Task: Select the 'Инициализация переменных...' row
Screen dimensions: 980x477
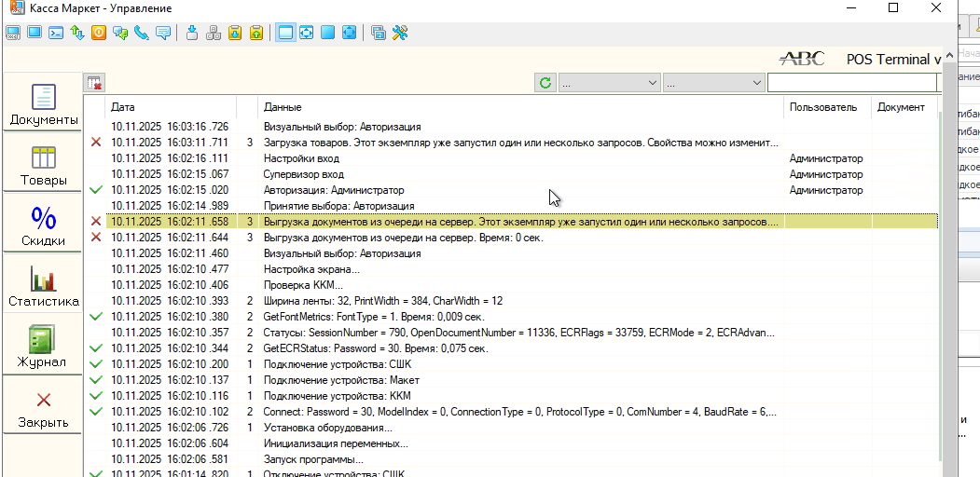Action: [x=511, y=443]
